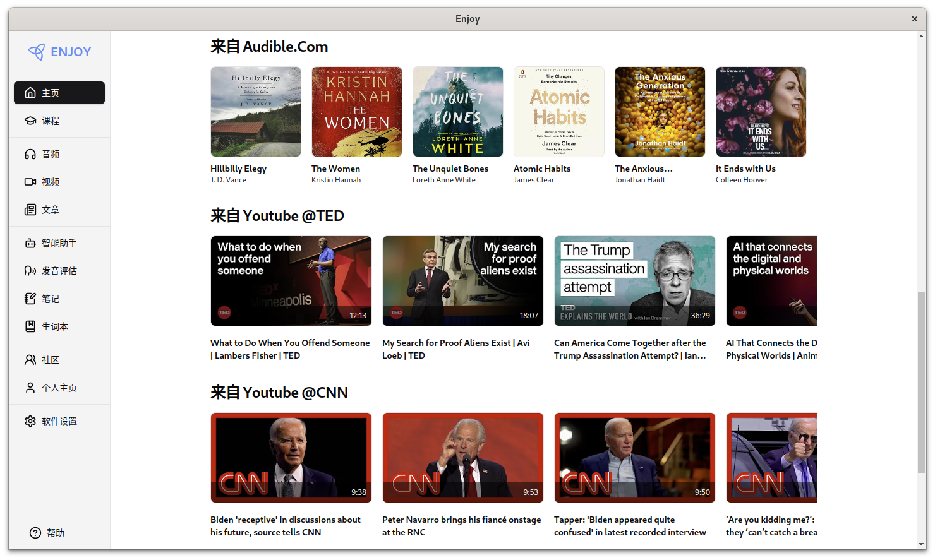
Task: Open the 音频 menu item
Action: pos(59,154)
